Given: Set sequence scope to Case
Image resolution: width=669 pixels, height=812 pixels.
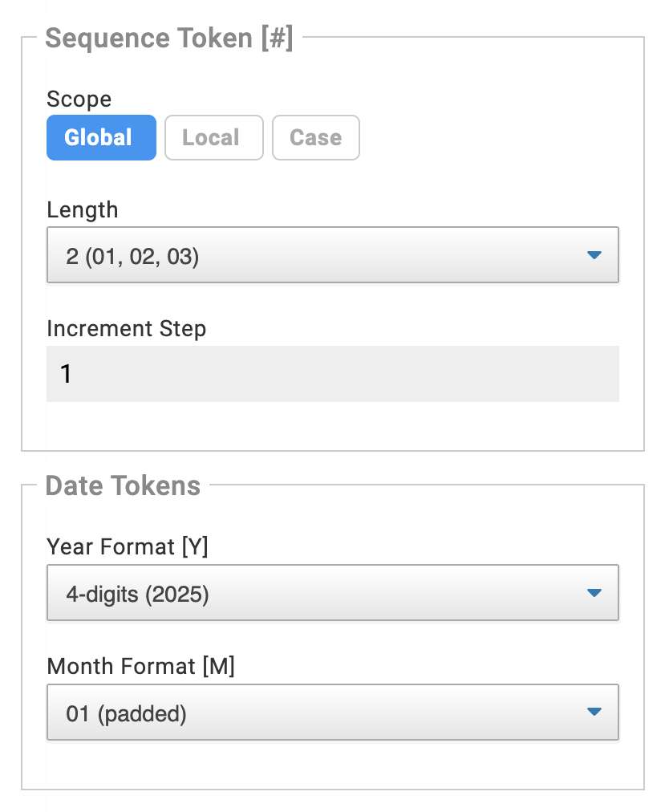Looking at the screenshot, I should 315,138.
